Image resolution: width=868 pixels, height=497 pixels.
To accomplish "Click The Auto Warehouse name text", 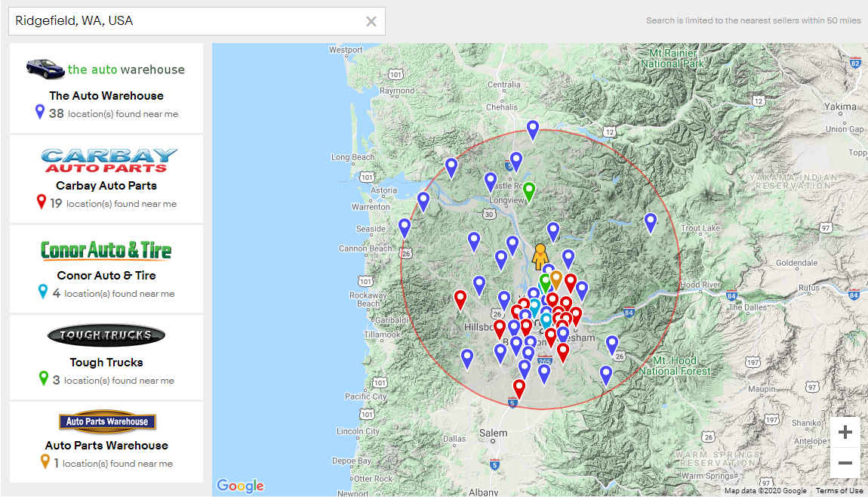I will [106, 96].
